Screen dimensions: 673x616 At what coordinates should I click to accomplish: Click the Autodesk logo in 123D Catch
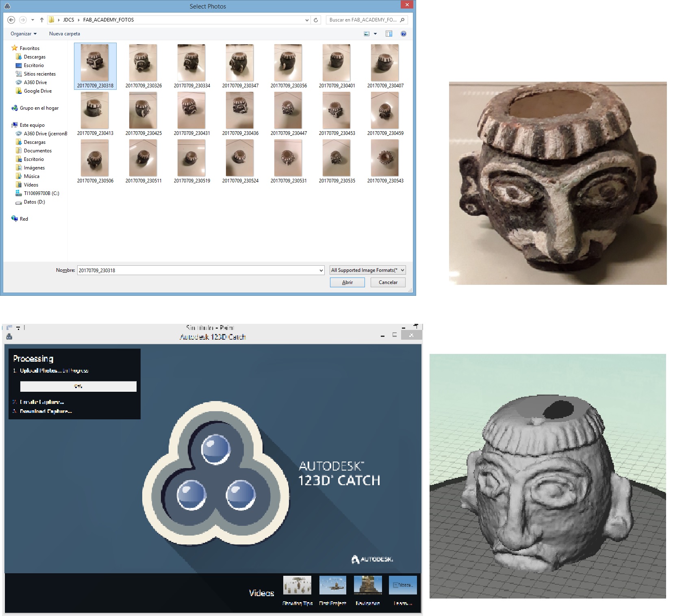[372, 560]
